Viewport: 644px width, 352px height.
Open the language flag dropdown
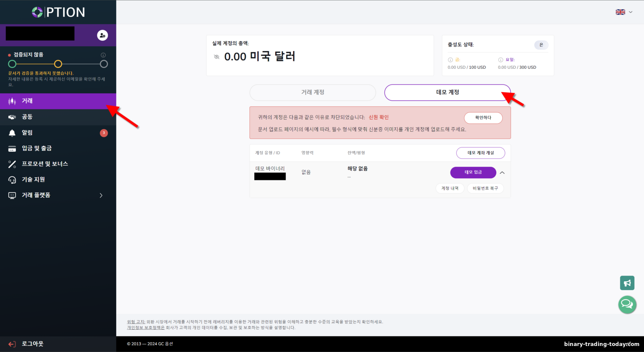point(624,12)
